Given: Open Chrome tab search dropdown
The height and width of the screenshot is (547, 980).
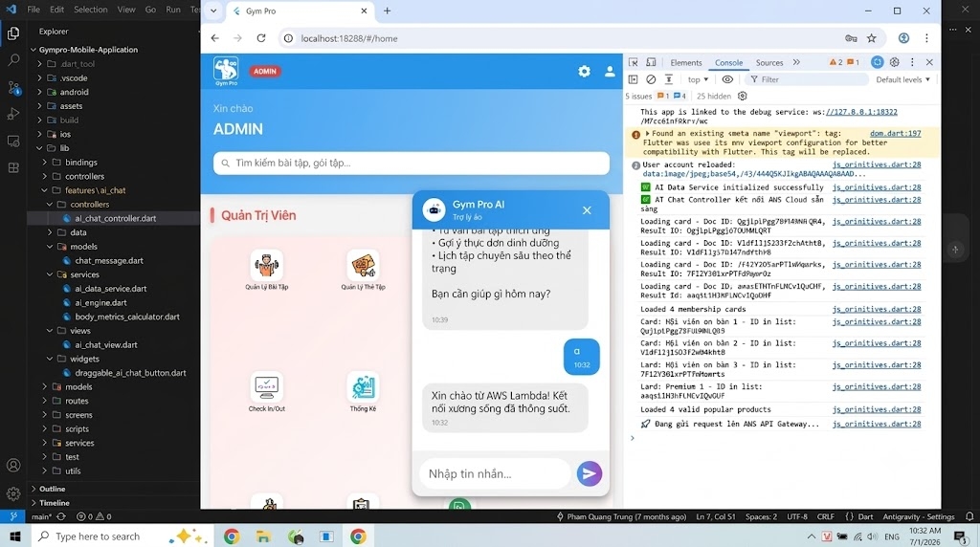Looking at the screenshot, I should (x=213, y=11).
